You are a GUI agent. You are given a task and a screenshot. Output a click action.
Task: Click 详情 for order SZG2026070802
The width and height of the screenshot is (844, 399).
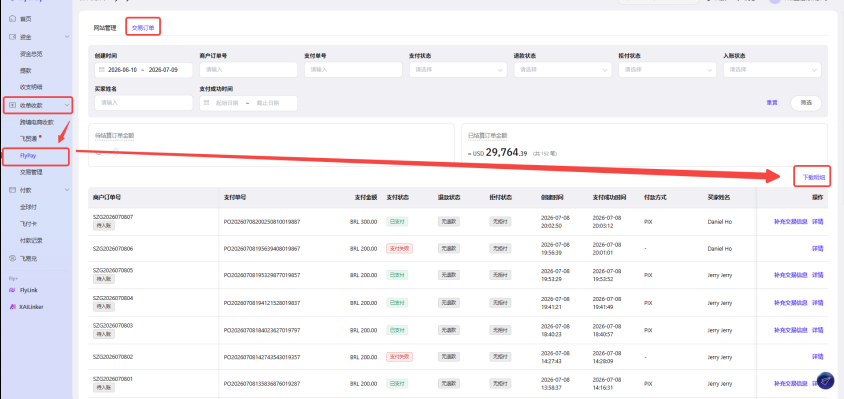(818, 357)
